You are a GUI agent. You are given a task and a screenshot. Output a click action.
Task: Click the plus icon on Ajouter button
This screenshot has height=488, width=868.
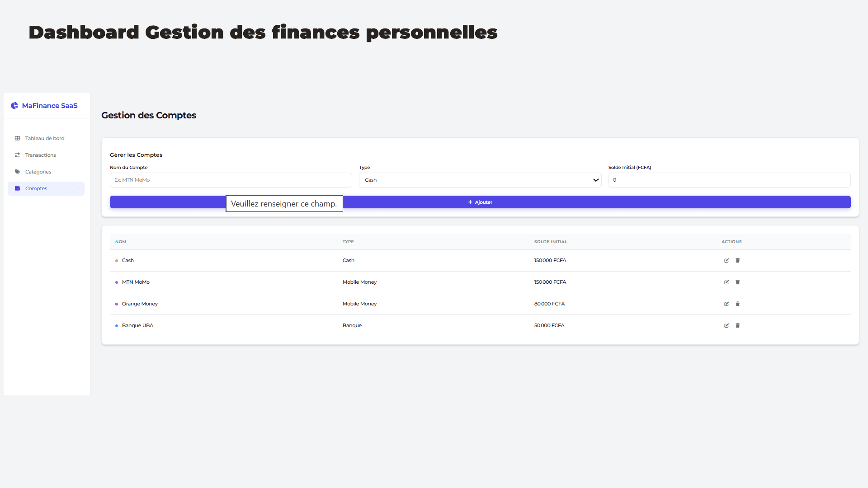[469, 202]
